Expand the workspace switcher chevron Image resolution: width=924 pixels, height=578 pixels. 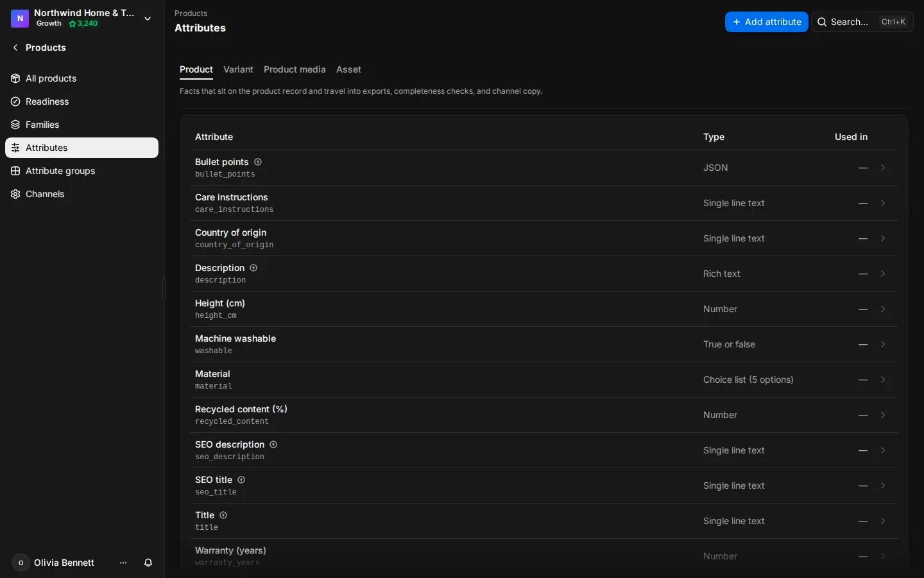coord(148,19)
